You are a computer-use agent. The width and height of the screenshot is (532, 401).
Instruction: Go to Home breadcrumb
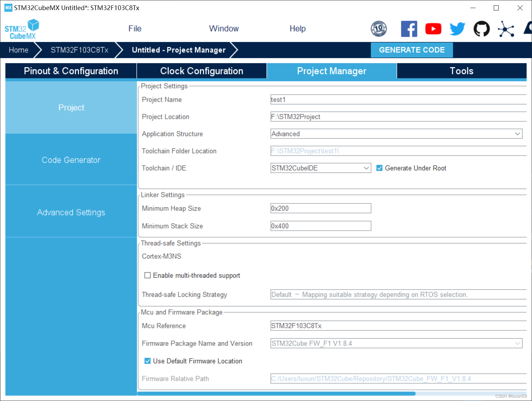click(x=18, y=50)
